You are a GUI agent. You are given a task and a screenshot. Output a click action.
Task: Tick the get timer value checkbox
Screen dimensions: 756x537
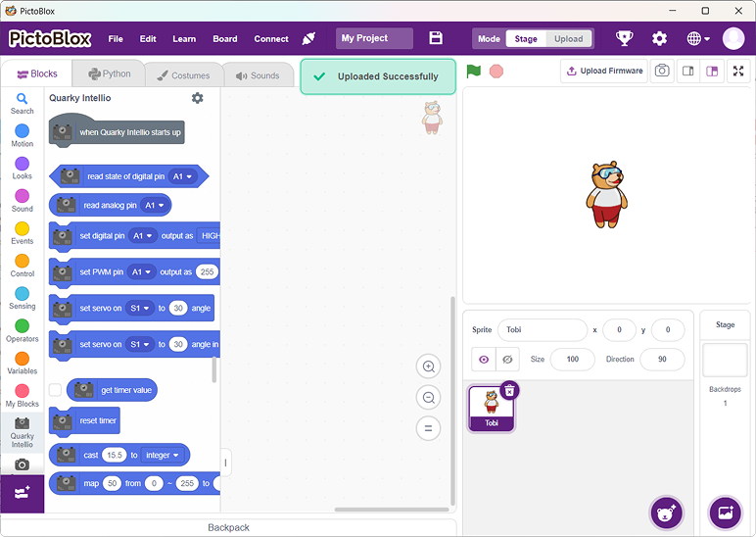tap(56, 390)
